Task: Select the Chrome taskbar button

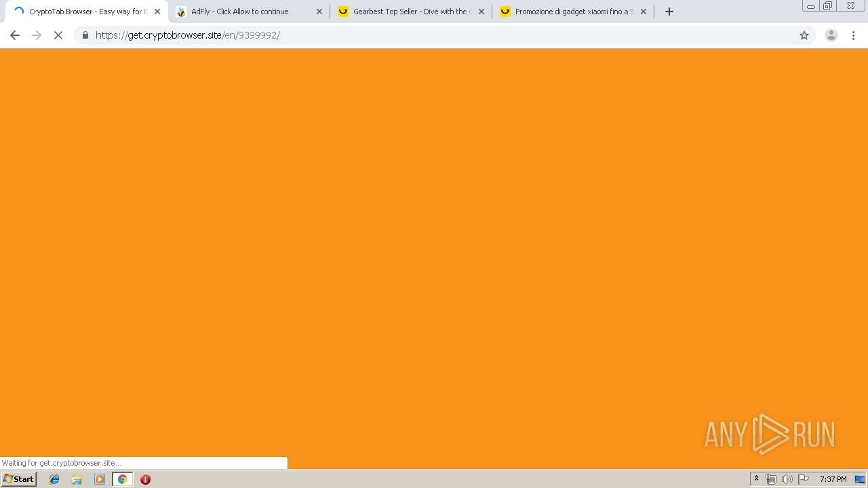Action: pyautogui.click(x=122, y=479)
